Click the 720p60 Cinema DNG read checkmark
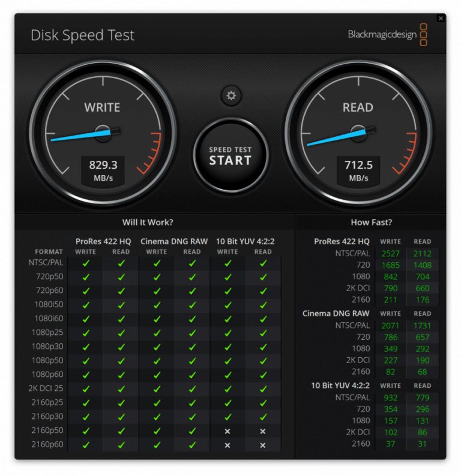Viewport: 461px width, 476px height. click(192, 291)
